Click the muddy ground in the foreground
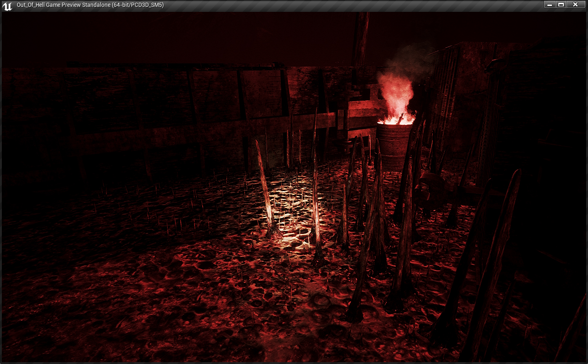Image resolution: width=588 pixels, height=364 pixels. (x=183, y=310)
